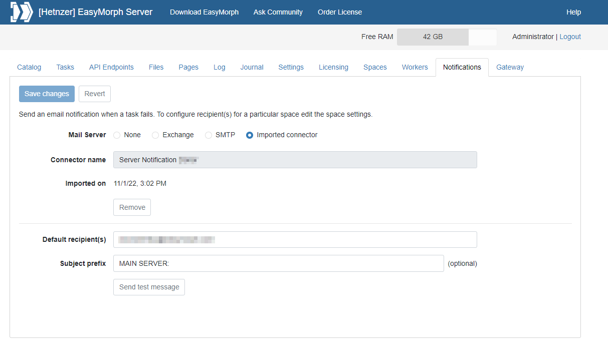Image resolution: width=608 pixels, height=364 pixels.
Task: Choose SMTP as mail server
Action: tap(209, 135)
